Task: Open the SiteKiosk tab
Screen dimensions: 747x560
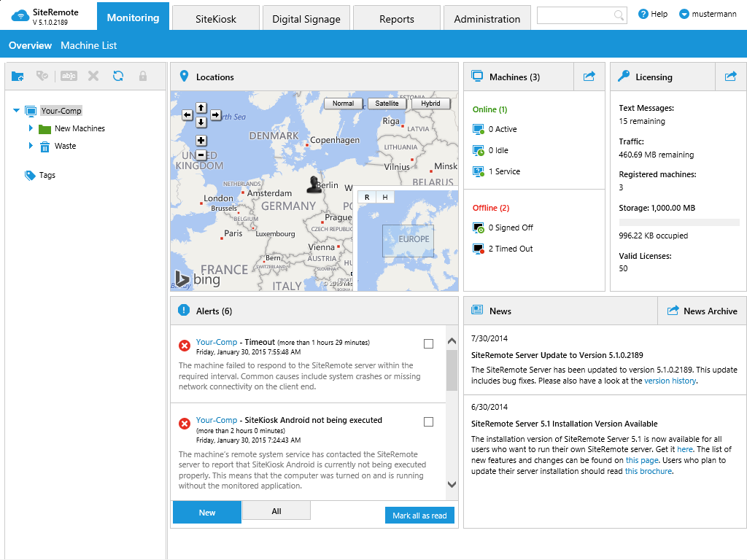Action: tap(216, 19)
